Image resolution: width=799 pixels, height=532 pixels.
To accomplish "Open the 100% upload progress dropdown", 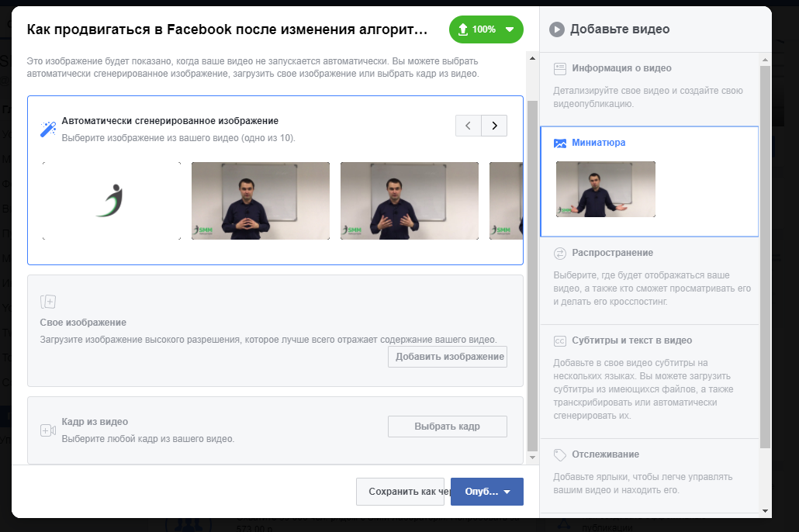I will [x=510, y=29].
